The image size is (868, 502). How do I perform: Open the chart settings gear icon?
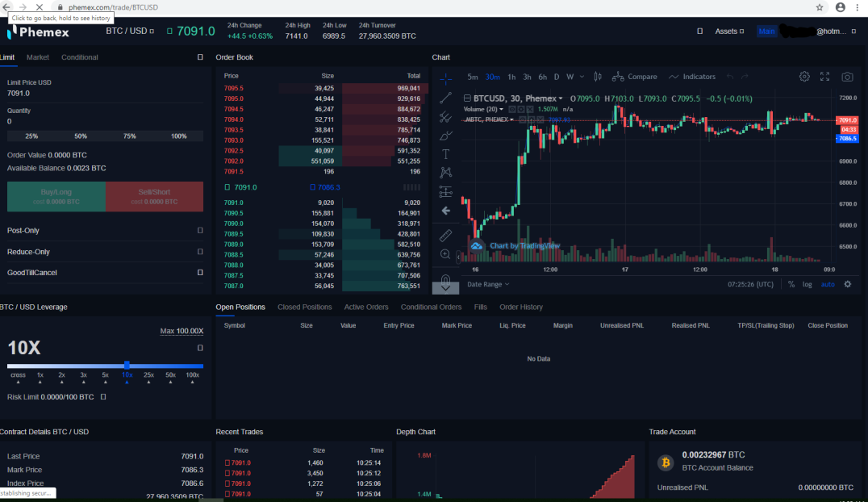click(804, 77)
